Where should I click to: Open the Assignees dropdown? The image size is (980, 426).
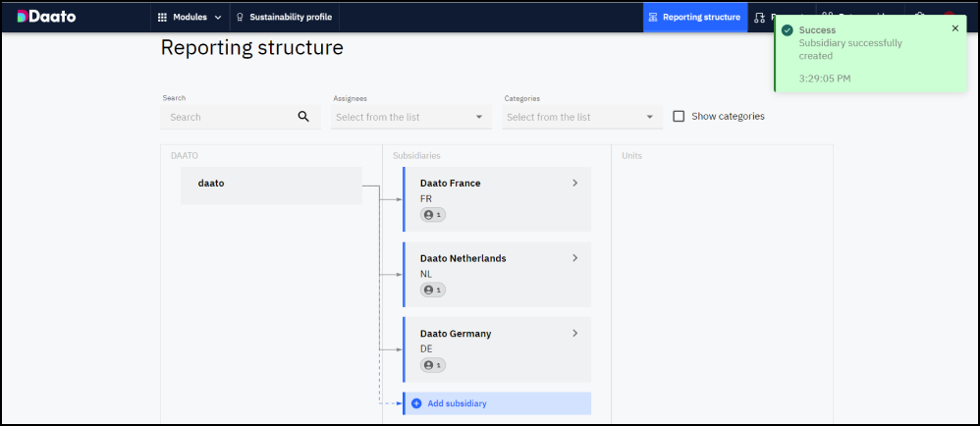click(x=411, y=117)
